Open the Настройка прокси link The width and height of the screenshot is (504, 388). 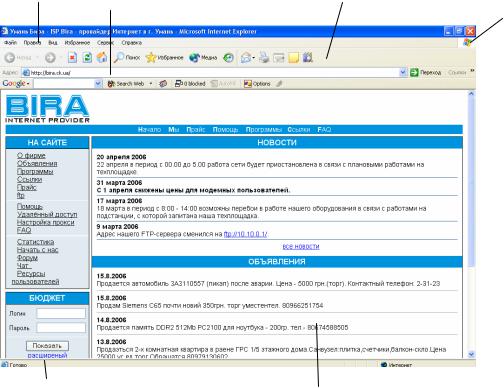pyautogui.click(x=46, y=222)
